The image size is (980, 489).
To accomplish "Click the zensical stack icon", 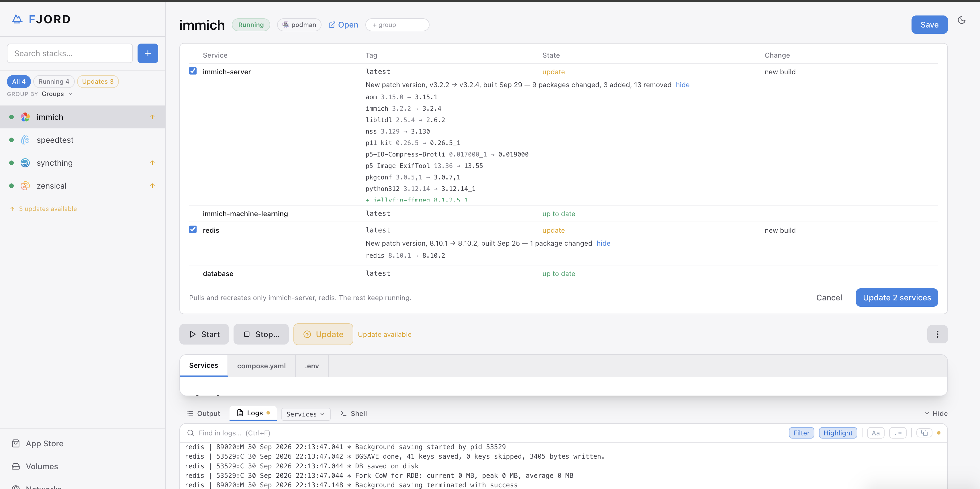I will point(25,186).
